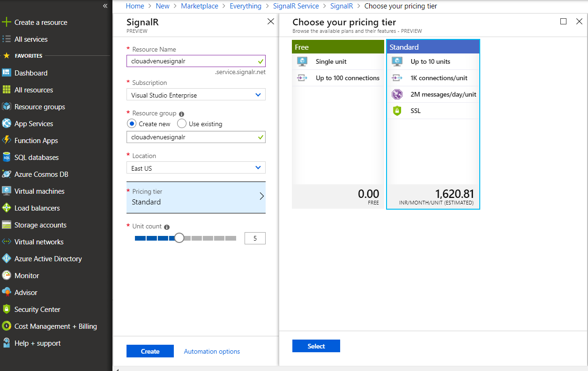Navigate to Marketplace via the breadcrumb
The height and width of the screenshot is (371, 588).
click(200, 6)
